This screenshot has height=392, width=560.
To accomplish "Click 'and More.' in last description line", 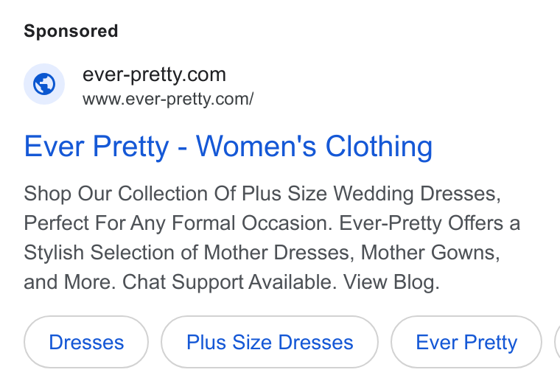I will tap(70, 282).
